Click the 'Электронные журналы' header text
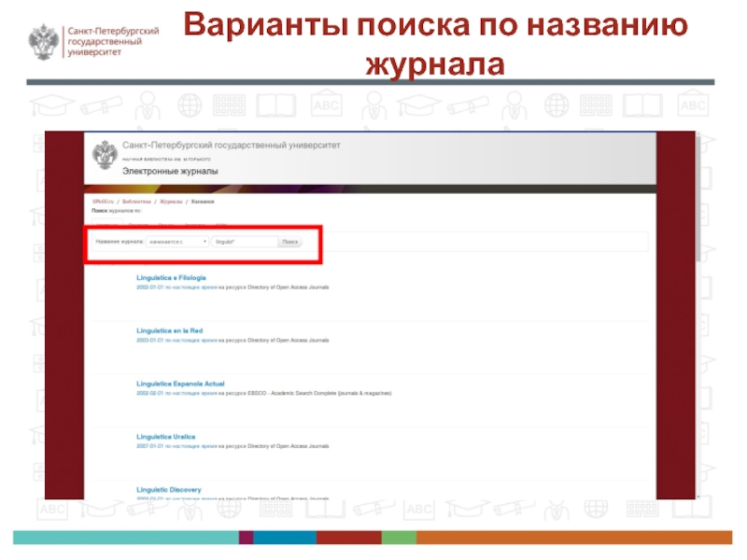This screenshot has height=560, width=747. (170, 171)
